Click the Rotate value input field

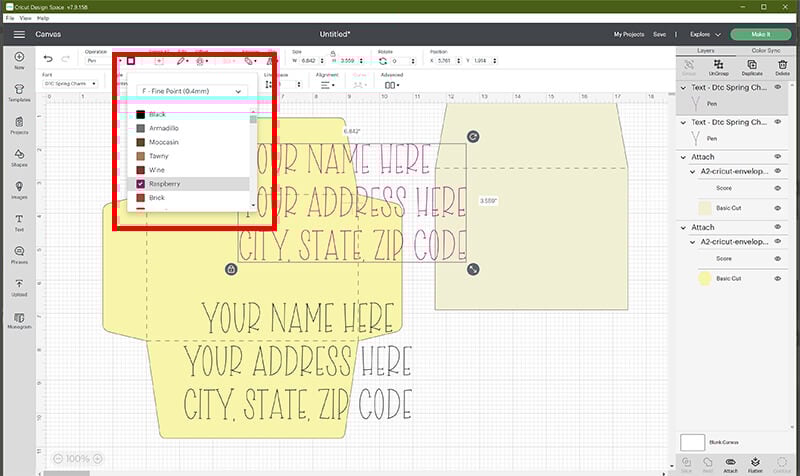401,61
